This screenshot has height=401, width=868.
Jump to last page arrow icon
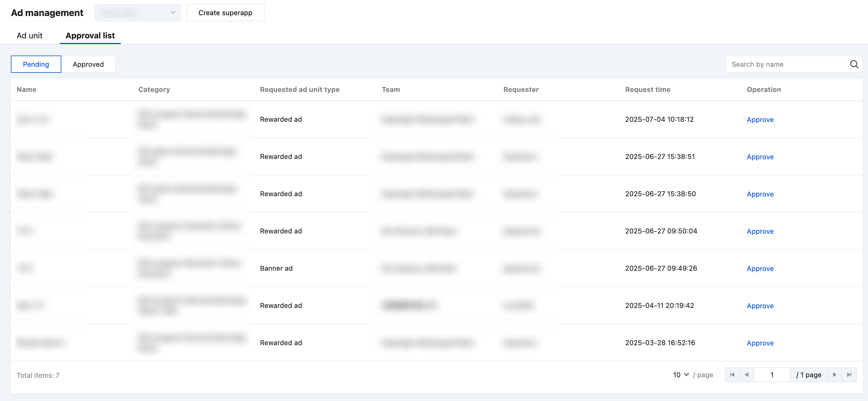849,375
